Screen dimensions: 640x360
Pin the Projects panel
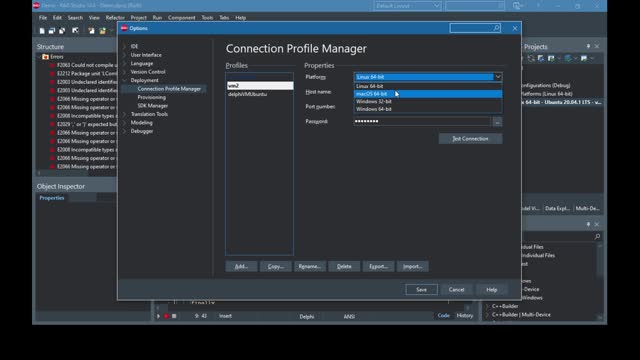pyautogui.click(x=588, y=47)
